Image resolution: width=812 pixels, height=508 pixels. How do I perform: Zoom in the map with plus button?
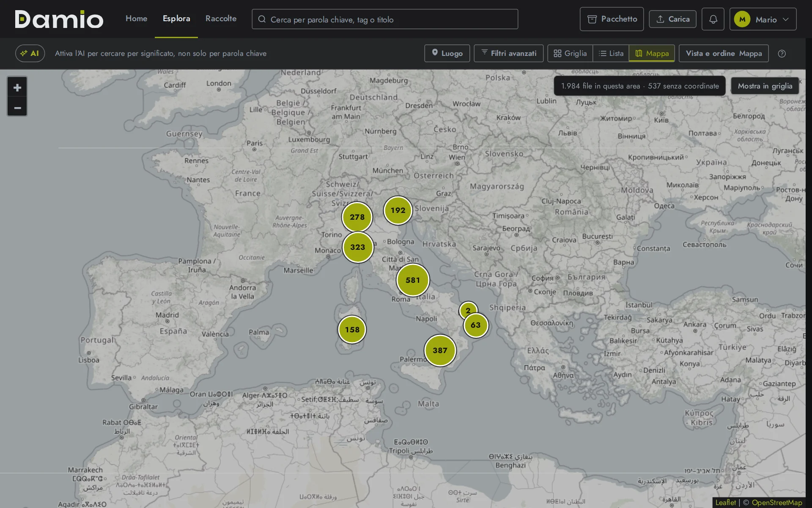coord(17,88)
